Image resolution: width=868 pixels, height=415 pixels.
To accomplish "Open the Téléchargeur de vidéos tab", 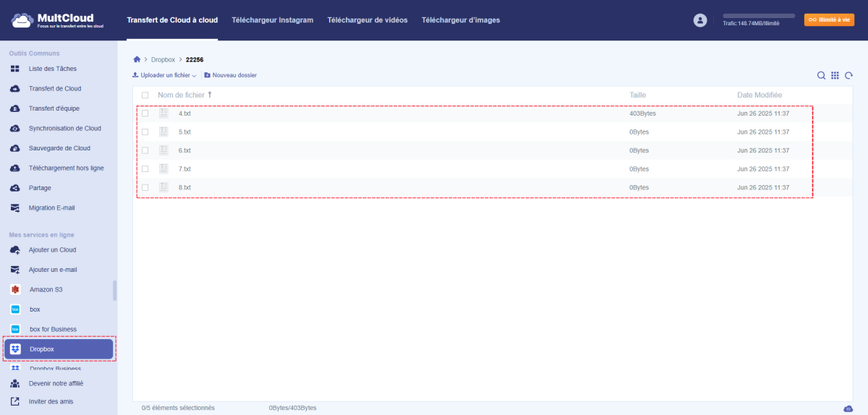I will [x=367, y=20].
